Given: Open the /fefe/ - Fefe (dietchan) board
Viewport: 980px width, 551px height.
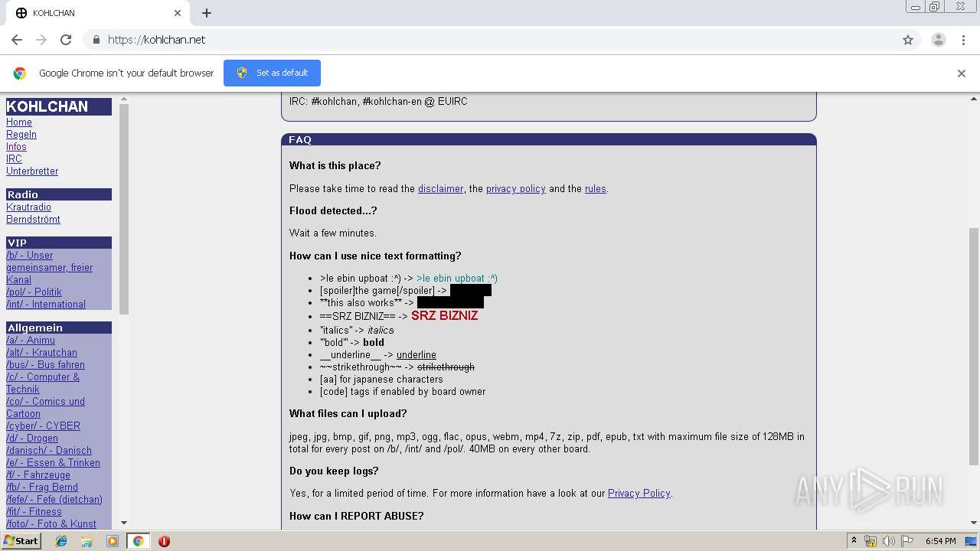Looking at the screenshot, I should 54,500.
